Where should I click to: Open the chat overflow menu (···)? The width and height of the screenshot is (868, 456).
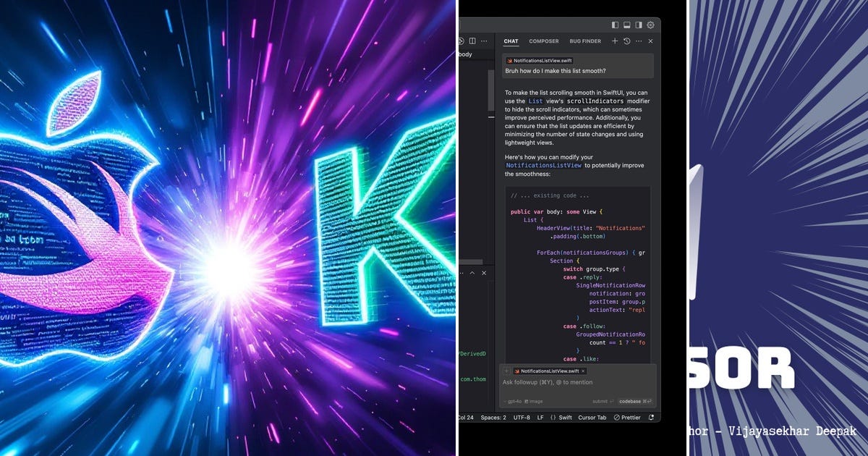tap(638, 41)
